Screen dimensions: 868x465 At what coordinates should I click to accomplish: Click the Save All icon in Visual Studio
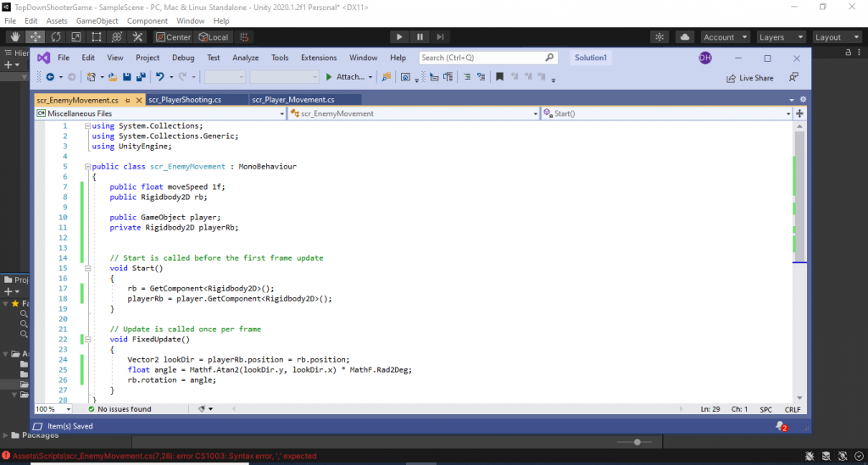pyautogui.click(x=139, y=77)
